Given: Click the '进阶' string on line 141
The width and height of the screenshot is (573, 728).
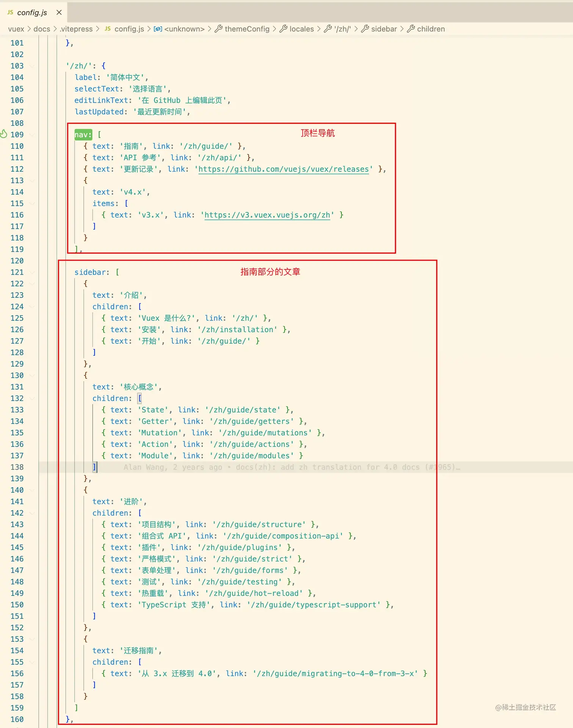Looking at the screenshot, I should pos(131,501).
